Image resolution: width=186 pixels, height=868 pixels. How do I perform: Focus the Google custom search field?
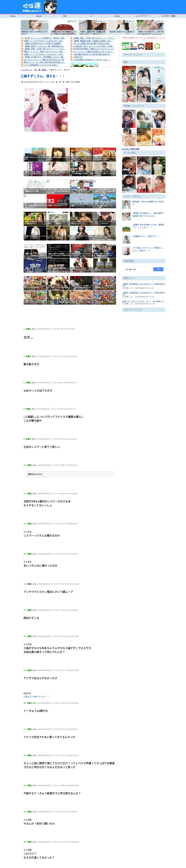[138, 269]
